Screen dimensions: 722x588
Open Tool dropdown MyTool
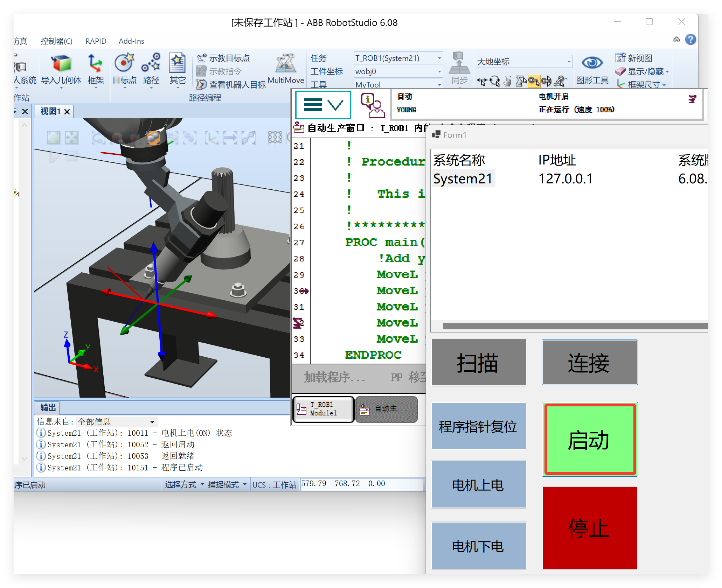[x=398, y=84]
